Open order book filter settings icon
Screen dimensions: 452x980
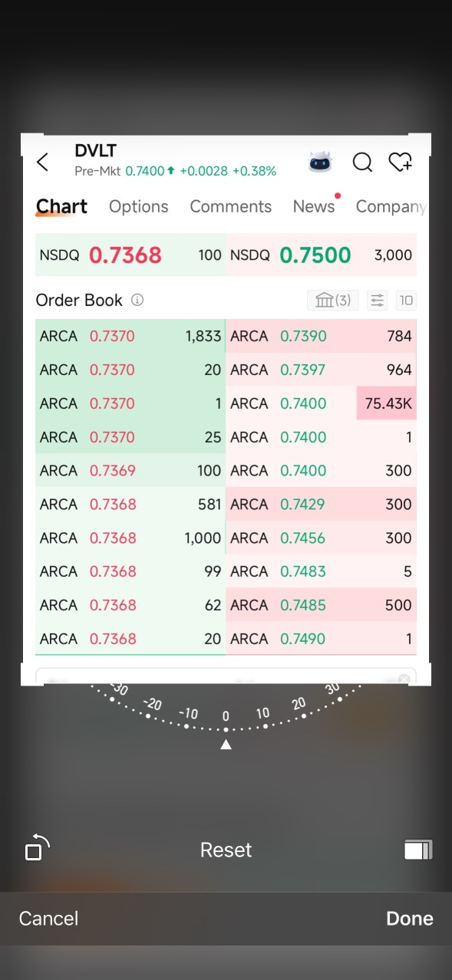tap(378, 300)
